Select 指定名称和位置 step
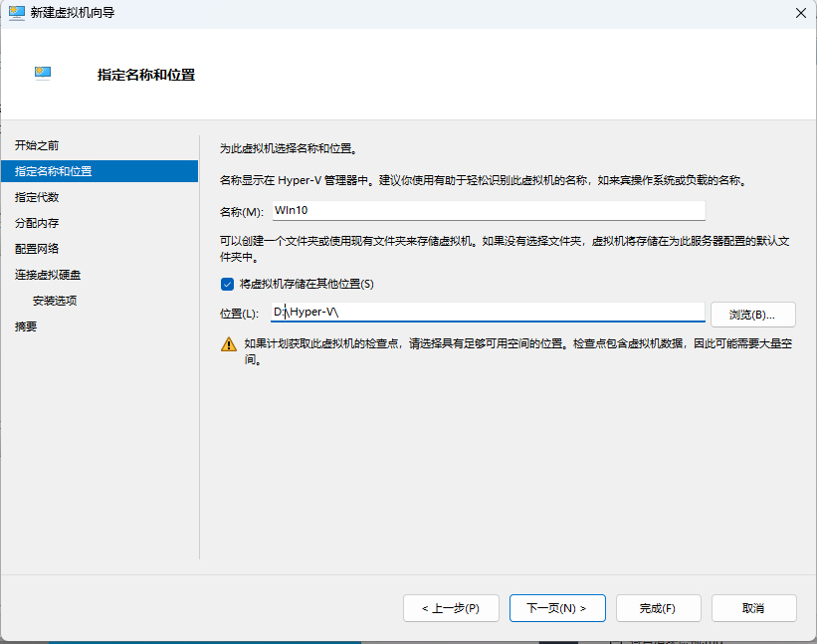817x644 pixels. [x=100, y=171]
